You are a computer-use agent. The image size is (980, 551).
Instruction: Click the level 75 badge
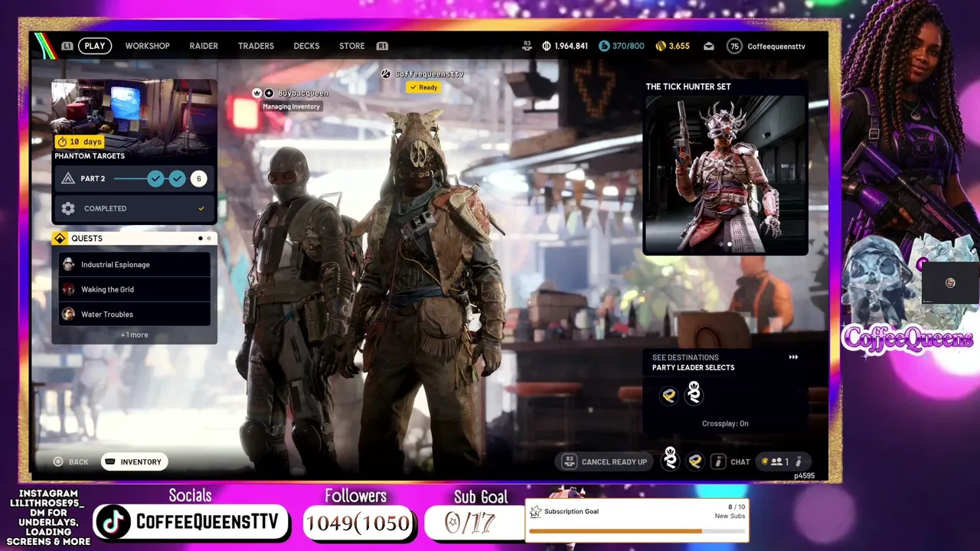pyautogui.click(x=735, y=46)
